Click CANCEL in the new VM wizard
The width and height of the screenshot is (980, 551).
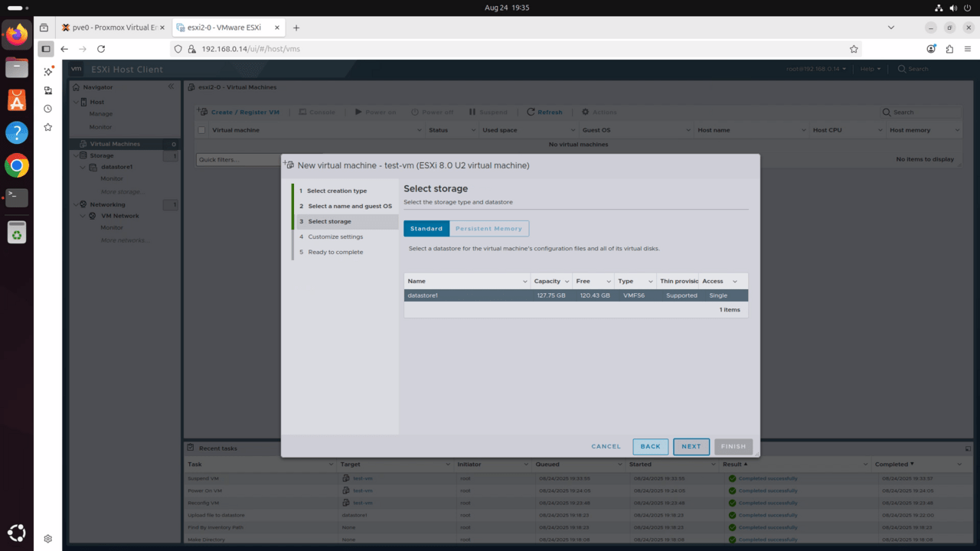tap(606, 446)
